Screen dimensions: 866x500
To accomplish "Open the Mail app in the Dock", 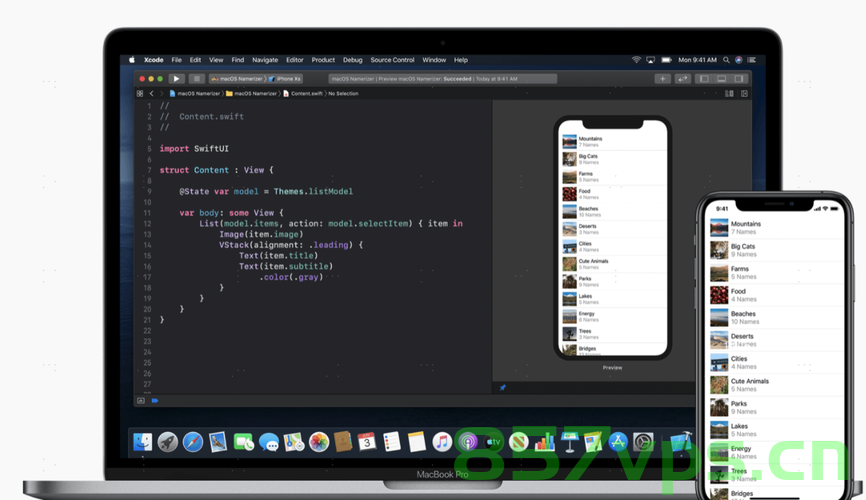I will (x=218, y=441).
